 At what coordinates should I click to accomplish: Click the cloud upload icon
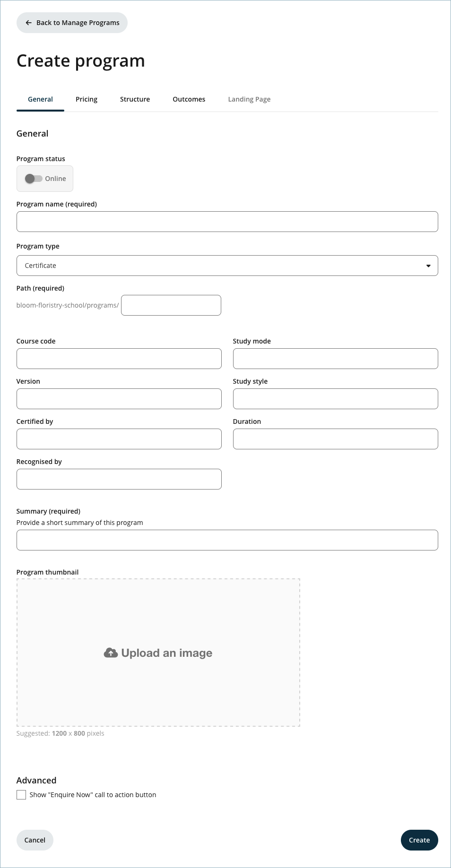[x=111, y=653]
